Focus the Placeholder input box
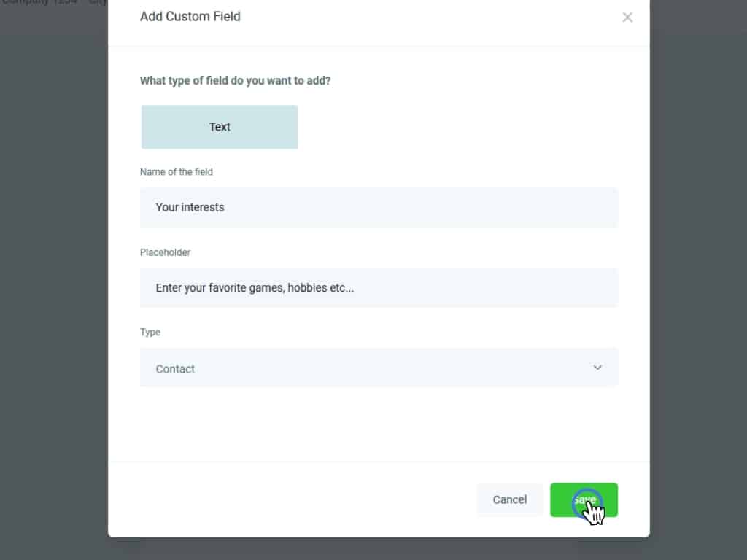This screenshot has width=747, height=560. coord(379,288)
